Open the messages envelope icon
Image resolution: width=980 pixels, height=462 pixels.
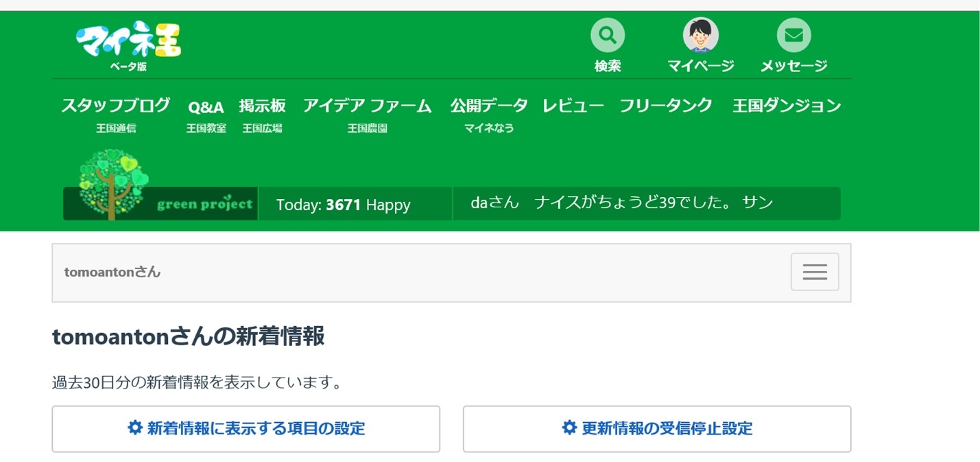793,35
